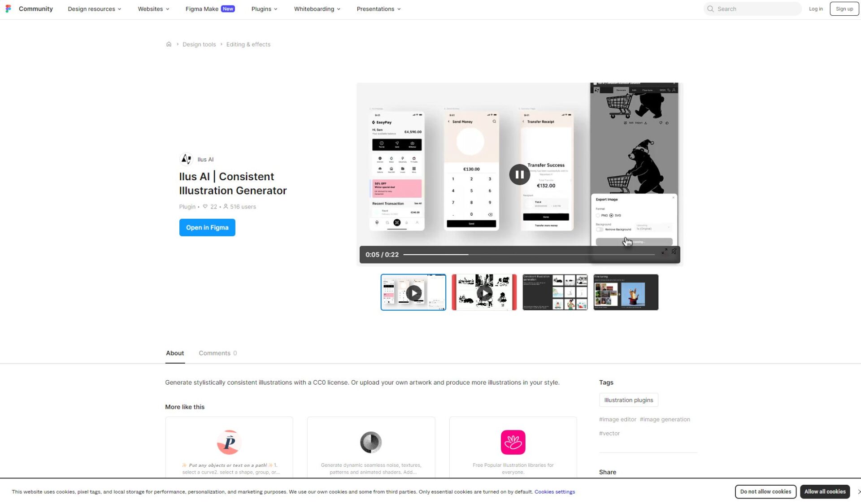The height and width of the screenshot is (504, 861).
Task: Open Cookies settings link
Action: (x=554, y=492)
